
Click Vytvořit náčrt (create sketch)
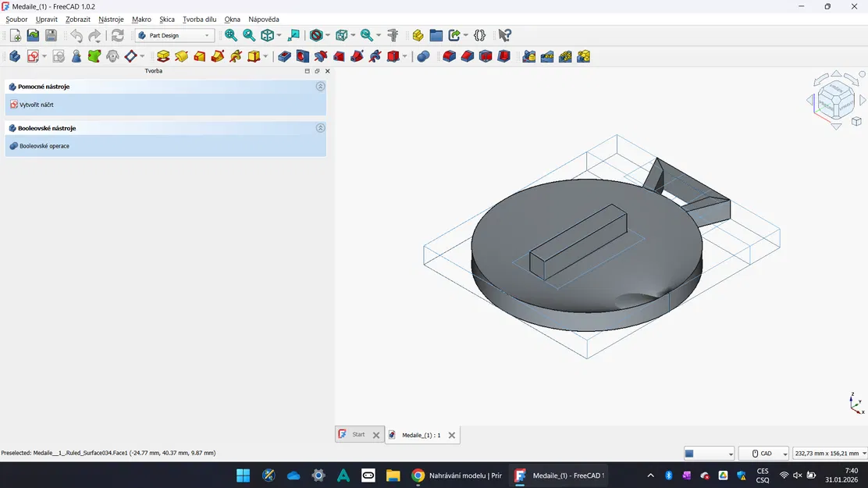(x=36, y=105)
